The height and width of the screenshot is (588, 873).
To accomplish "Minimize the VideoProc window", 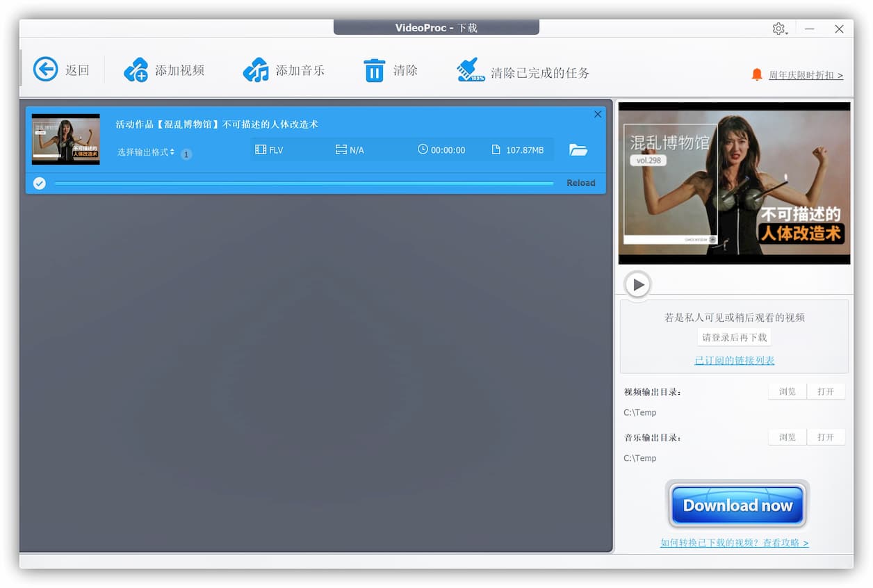I will pos(810,28).
